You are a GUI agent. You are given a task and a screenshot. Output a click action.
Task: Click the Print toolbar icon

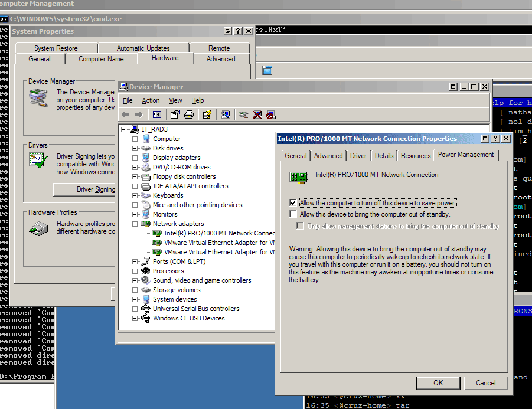pyautogui.click(x=189, y=115)
